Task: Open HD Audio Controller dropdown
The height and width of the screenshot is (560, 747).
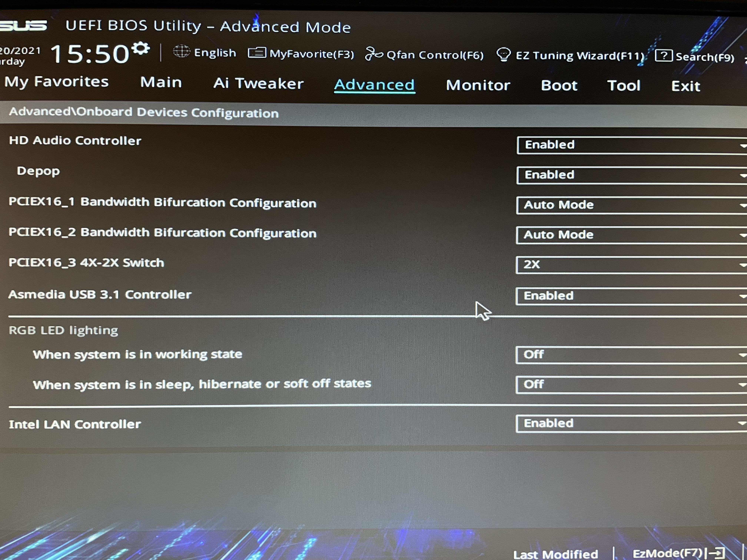Action: [632, 145]
